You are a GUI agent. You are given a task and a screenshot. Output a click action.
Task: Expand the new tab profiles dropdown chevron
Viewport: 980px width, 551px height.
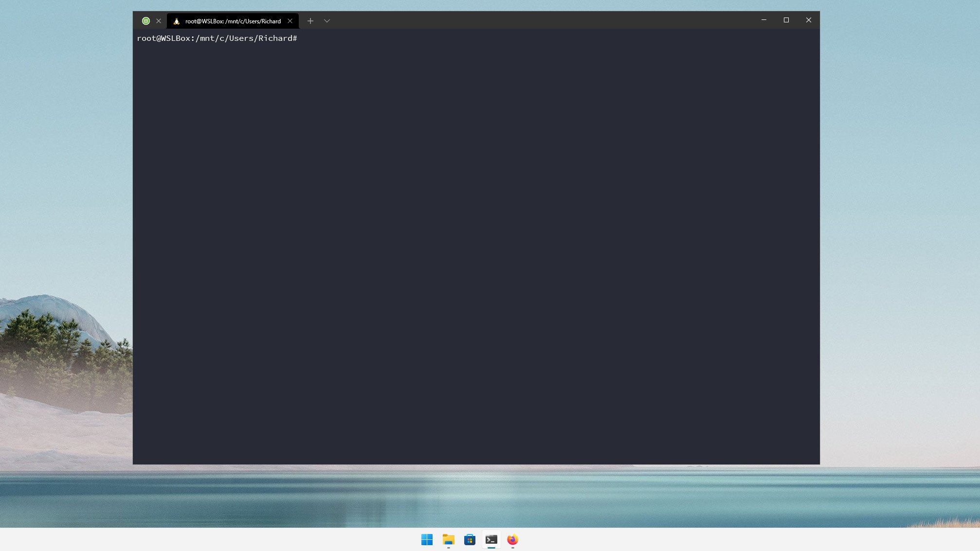tap(327, 21)
